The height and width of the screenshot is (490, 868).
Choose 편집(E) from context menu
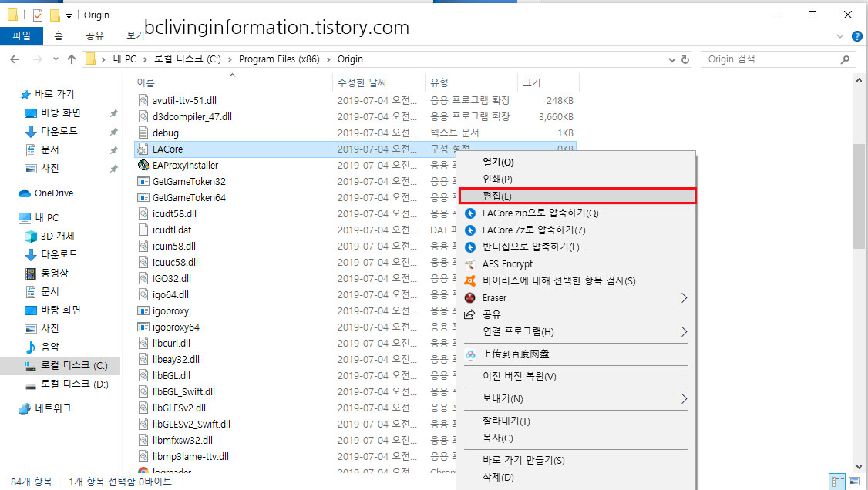[577, 196]
